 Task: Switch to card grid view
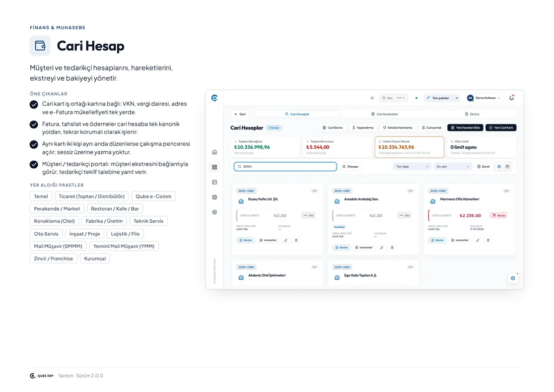tap(499, 166)
